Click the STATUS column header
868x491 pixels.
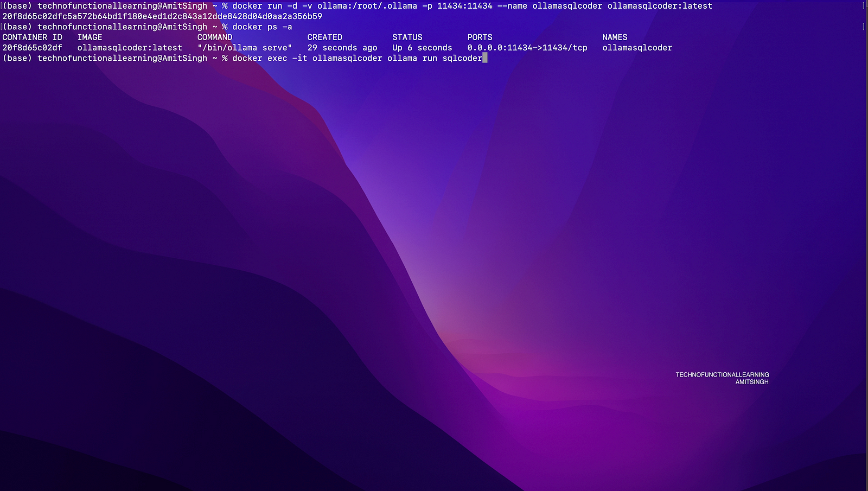pyautogui.click(x=407, y=37)
